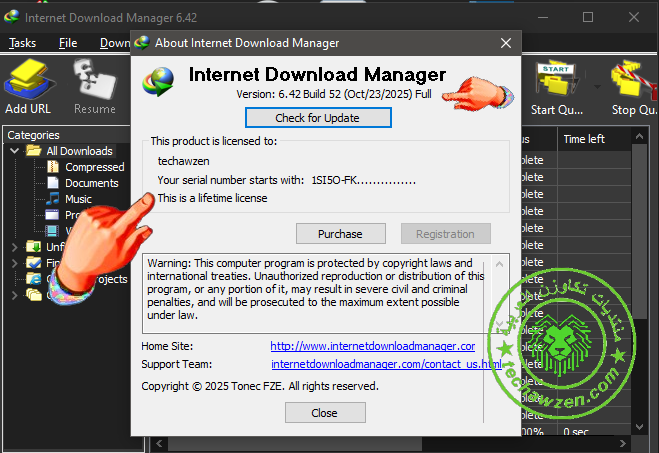
Task: Select the All Downloads folder icon
Action: pyautogui.click(x=34, y=150)
